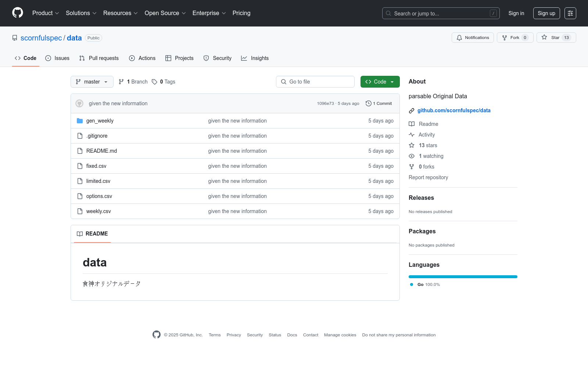Click the history clock icon beside 1 Commit
The image size is (588, 368).
(x=369, y=103)
